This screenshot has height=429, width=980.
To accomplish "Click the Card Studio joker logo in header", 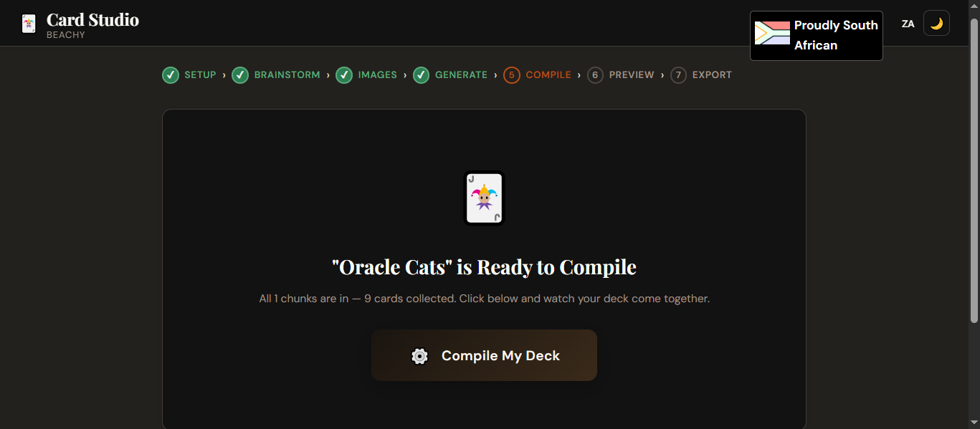I will point(29,24).
